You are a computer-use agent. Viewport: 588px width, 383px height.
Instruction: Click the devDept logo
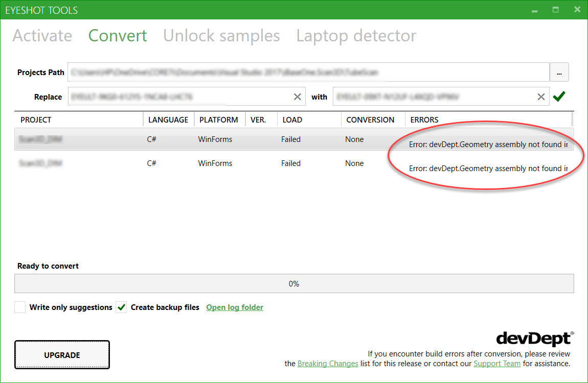click(534, 338)
